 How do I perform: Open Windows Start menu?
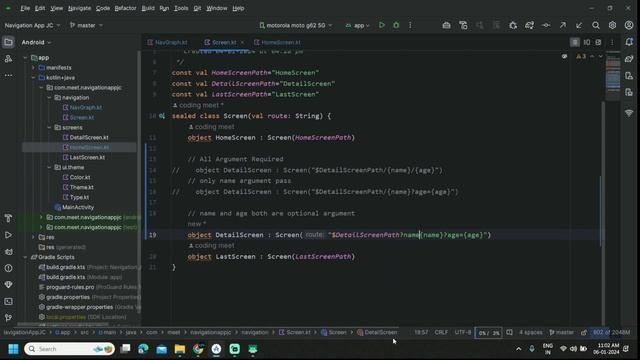point(13,349)
